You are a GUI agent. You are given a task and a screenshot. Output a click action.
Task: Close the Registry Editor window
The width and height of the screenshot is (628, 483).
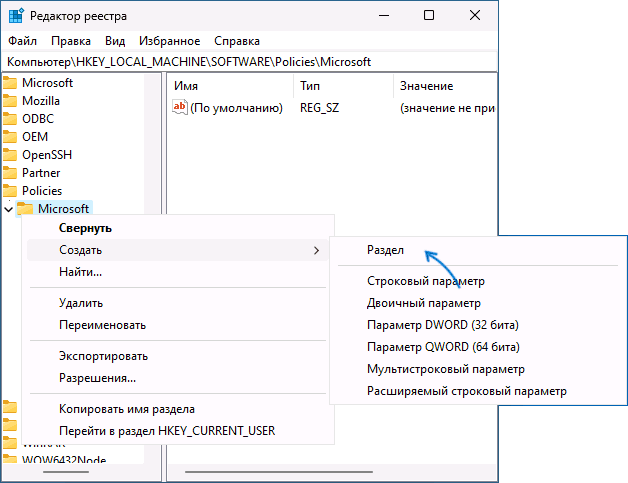pyautogui.click(x=475, y=16)
